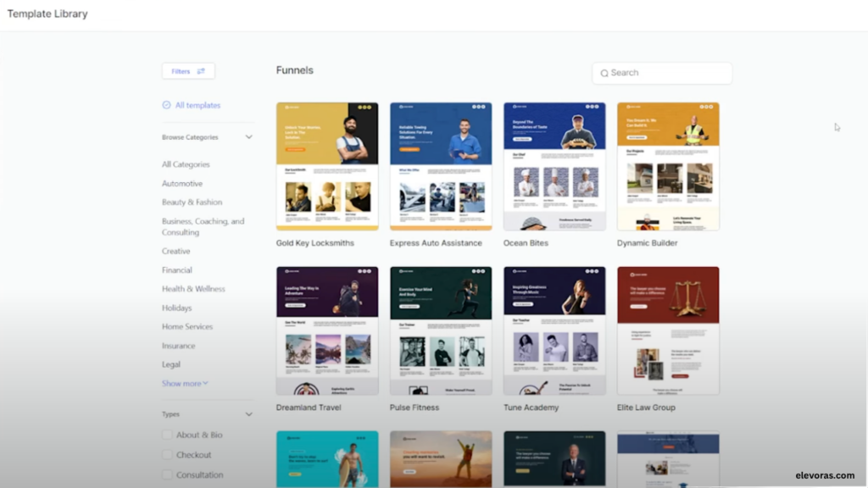
Task: Select the Insurance category
Action: pyautogui.click(x=178, y=346)
